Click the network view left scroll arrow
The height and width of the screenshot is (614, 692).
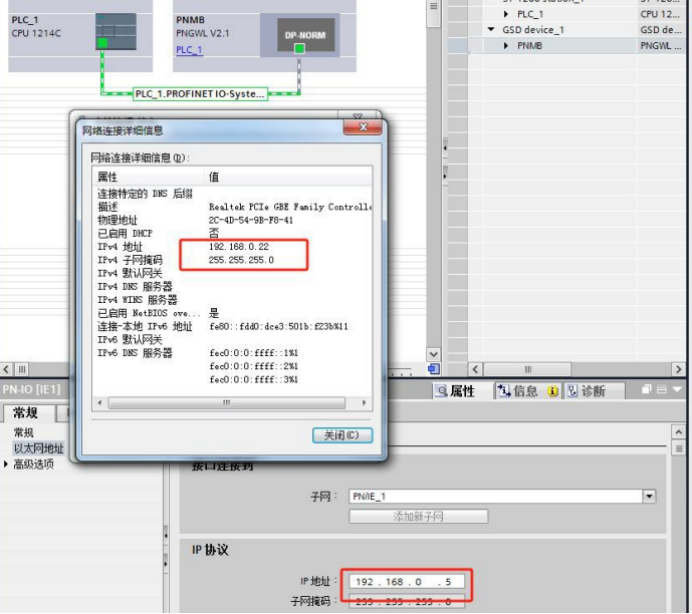coord(6,369)
